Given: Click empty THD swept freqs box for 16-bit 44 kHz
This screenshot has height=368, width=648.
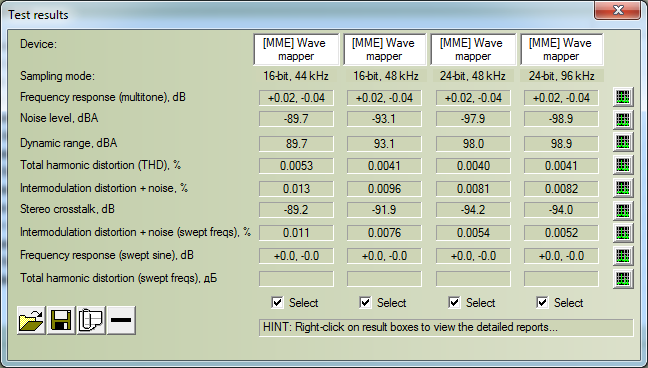Looking at the screenshot, I should [296, 279].
